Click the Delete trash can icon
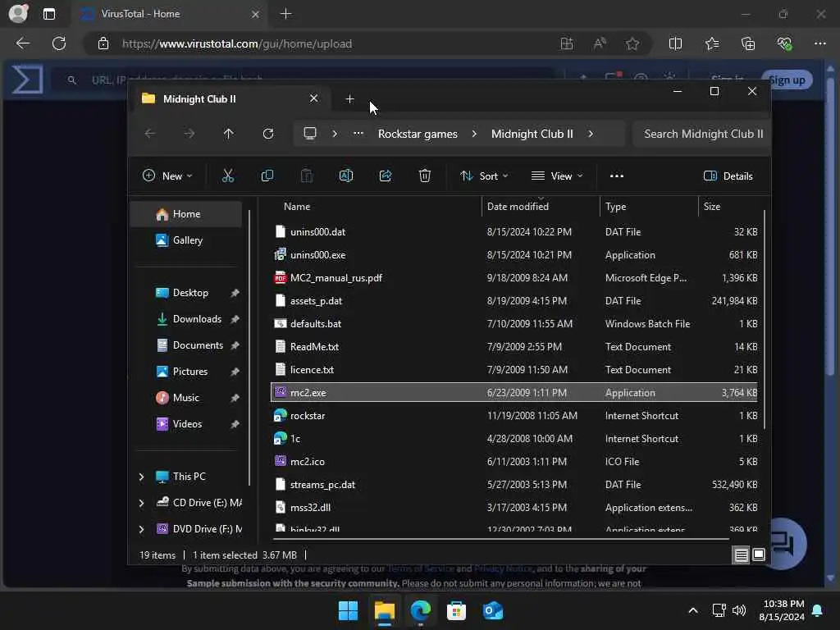This screenshot has height=630, width=840. pyautogui.click(x=424, y=176)
